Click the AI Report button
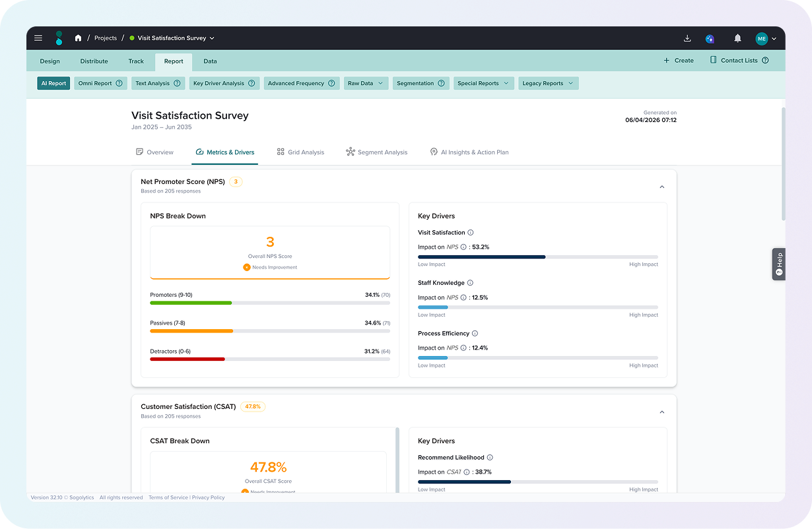Screen dimensions: 812x529 (53, 84)
